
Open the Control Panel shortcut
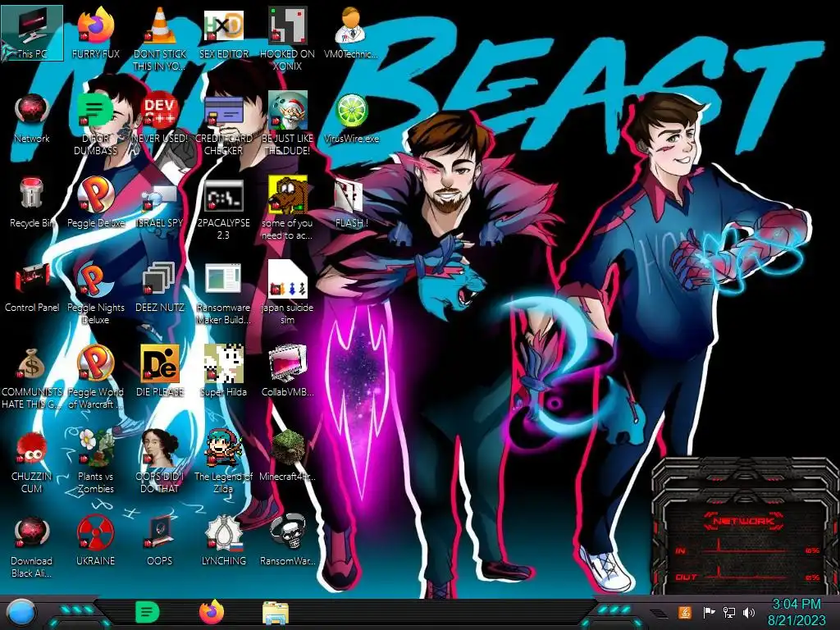tap(32, 287)
